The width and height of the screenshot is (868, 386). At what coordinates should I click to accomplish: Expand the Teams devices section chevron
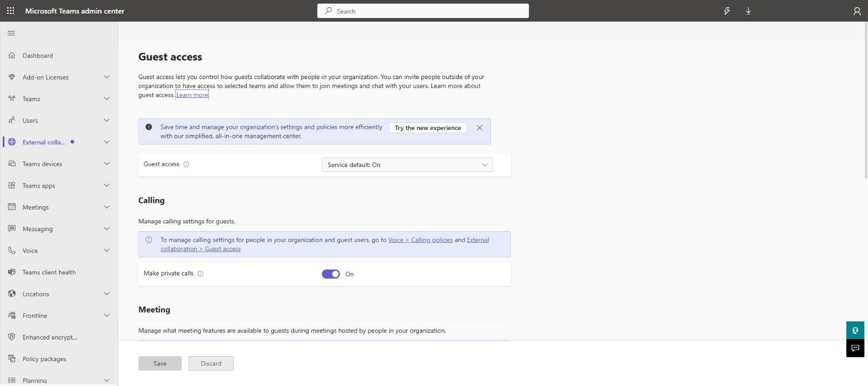pyautogui.click(x=107, y=164)
